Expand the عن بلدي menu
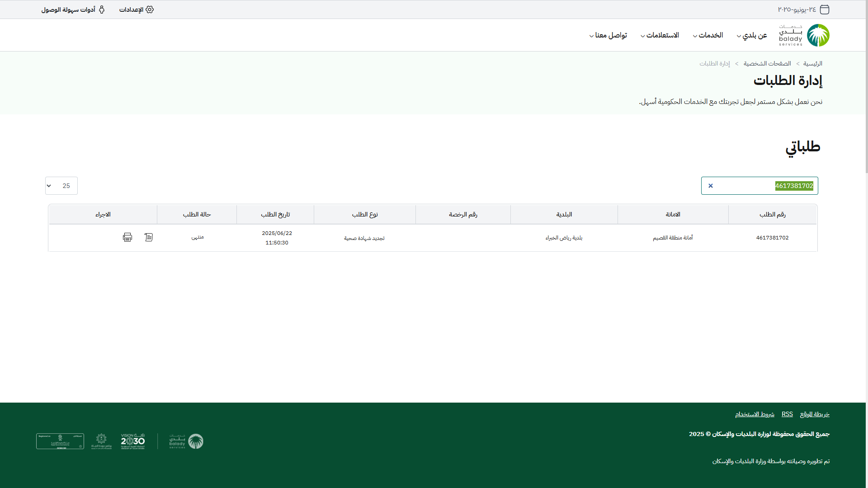868x488 pixels. click(x=752, y=35)
